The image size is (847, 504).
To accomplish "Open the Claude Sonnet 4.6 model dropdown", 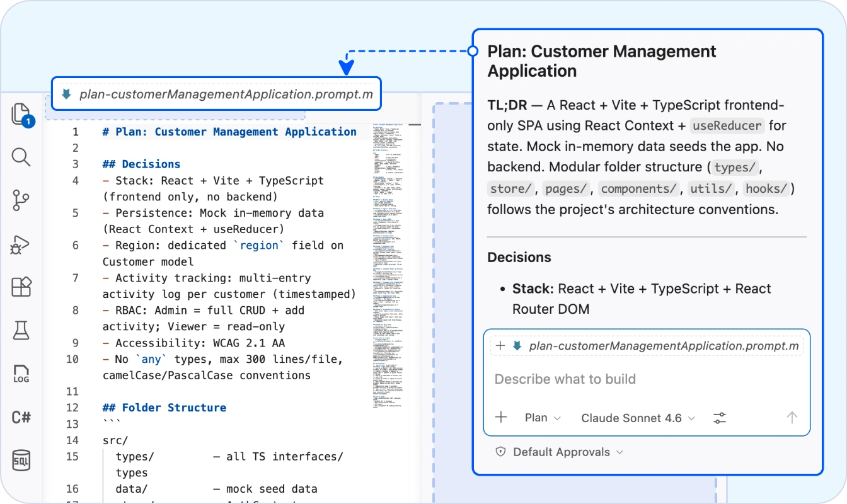I will point(638,418).
